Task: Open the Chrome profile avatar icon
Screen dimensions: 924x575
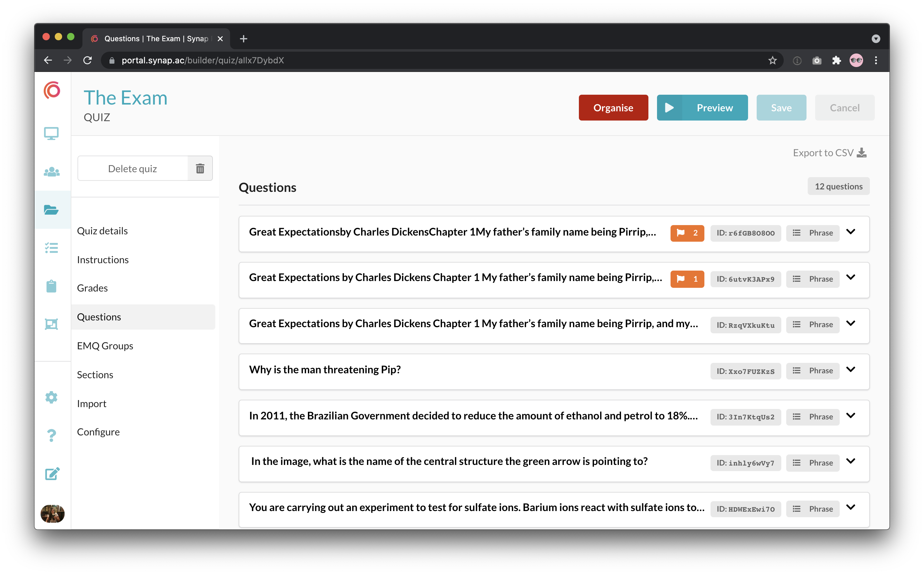Action: (x=856, y=60)
